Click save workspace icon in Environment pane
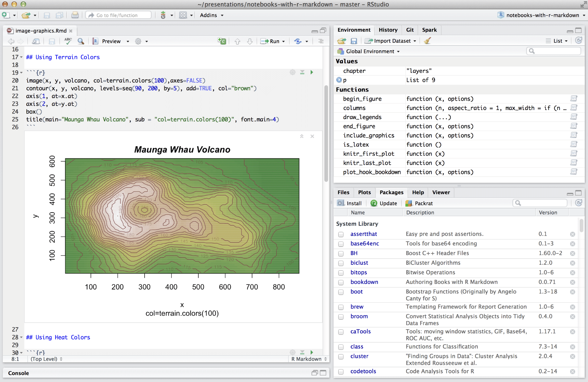The image size is (588, 382). point(354,41)
